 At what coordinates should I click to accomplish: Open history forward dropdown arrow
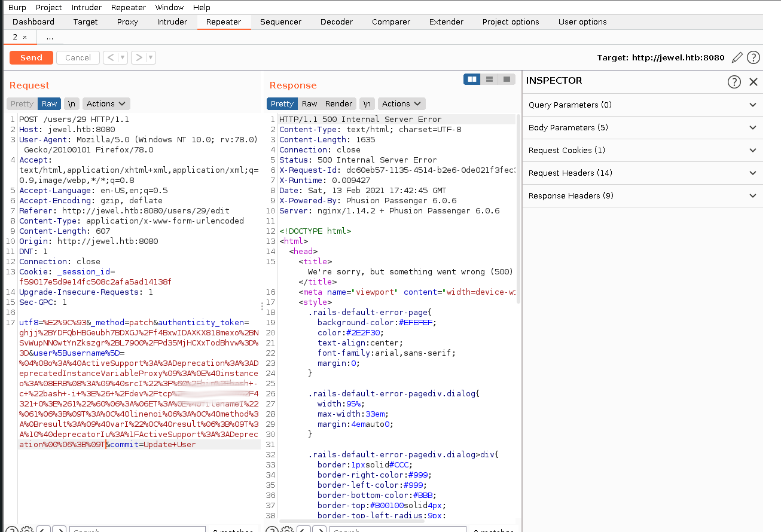(x=151, y=57)
